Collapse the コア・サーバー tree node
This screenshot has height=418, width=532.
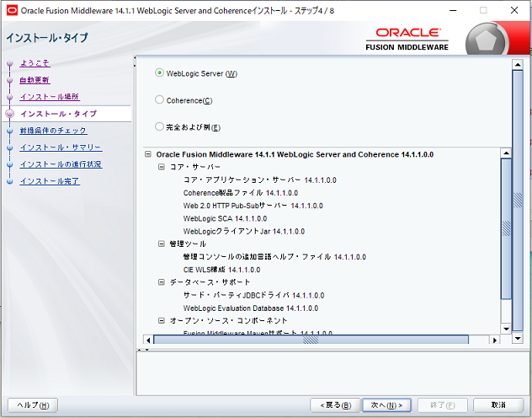tap(162, 167)
